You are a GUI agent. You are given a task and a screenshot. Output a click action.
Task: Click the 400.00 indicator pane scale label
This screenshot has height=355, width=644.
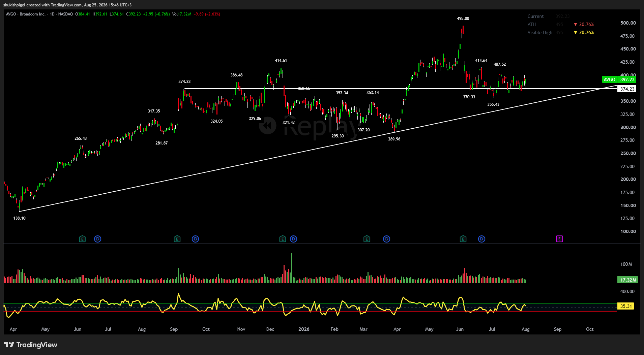tap(627, 291)
